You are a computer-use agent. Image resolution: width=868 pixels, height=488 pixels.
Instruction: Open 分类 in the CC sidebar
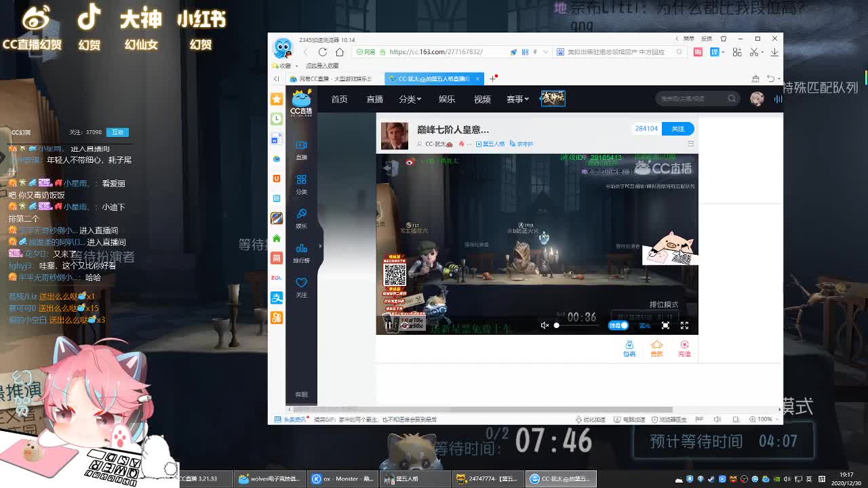(x=302, y=184)
